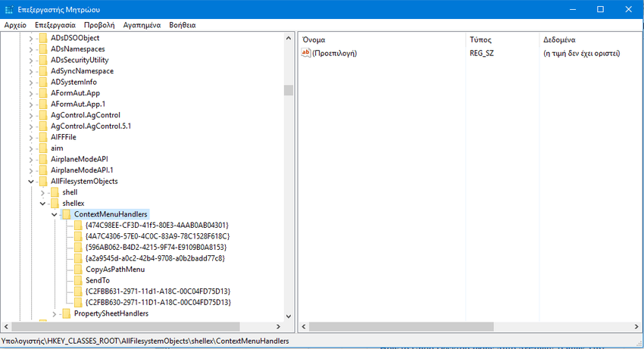Click the registry path in the address bar
The height and width of the screenshot is (349, 644).
[x=145, y=341]
